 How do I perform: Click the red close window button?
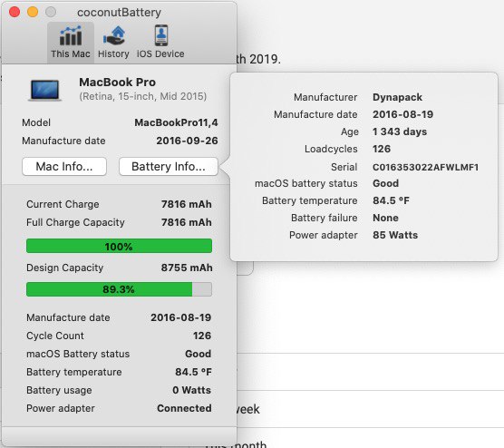15,12
